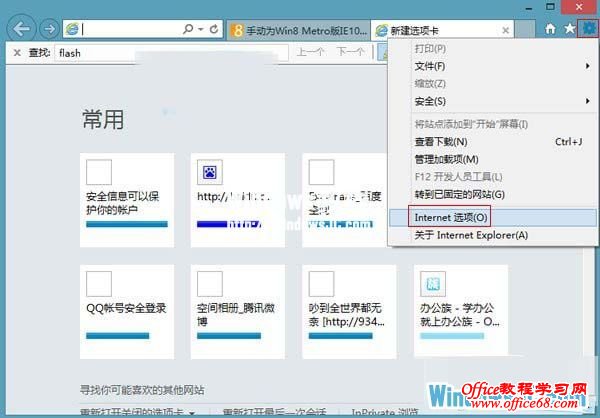Choose 将站点添加到"开始"屏幕(I)
The height and width of the screenshot is (418, 600).
click(x=471, y=124)
